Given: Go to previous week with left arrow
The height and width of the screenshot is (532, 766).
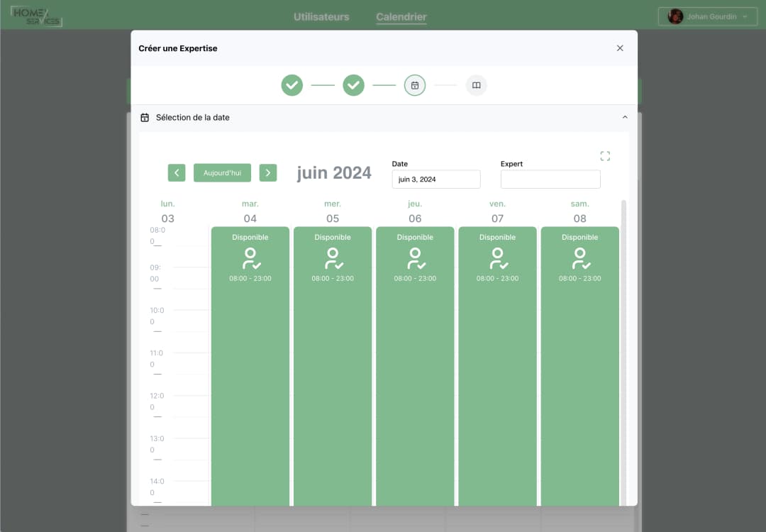Looking at the screenshot, I should point(177,173).
